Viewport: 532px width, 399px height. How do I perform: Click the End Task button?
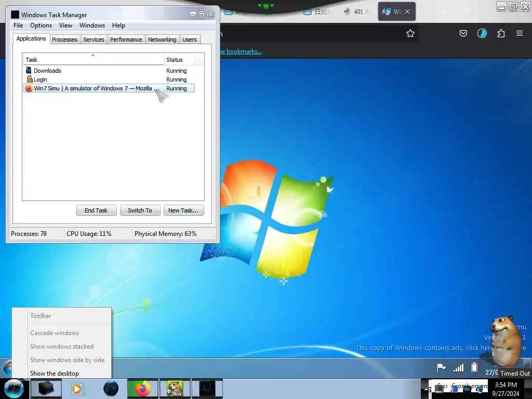(x=96, y=210)
